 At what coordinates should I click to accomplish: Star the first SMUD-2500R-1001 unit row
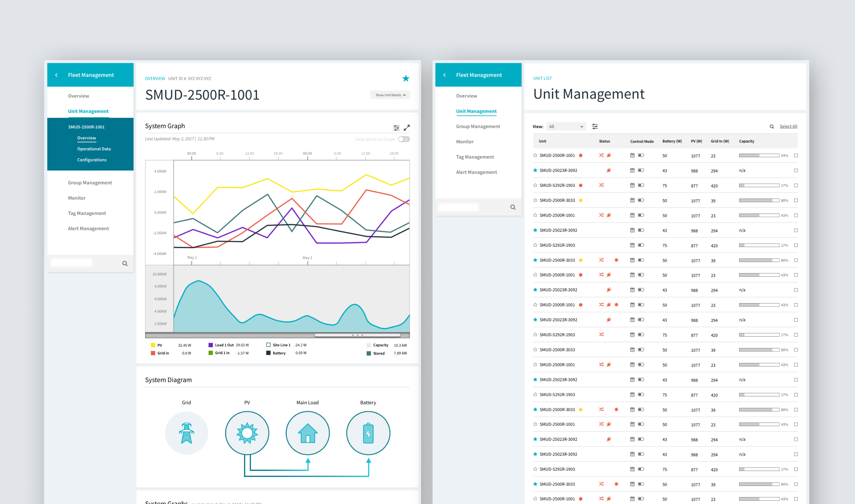click(535, 155)
